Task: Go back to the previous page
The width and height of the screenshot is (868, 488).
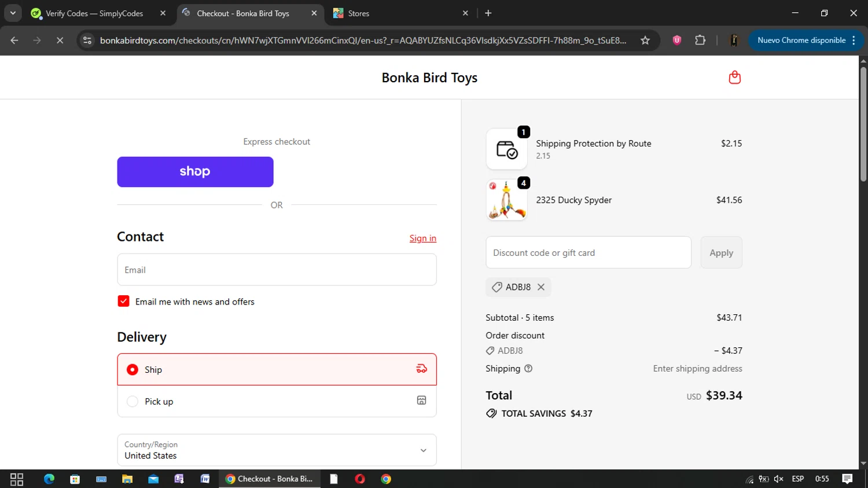Action: point(14,41)
